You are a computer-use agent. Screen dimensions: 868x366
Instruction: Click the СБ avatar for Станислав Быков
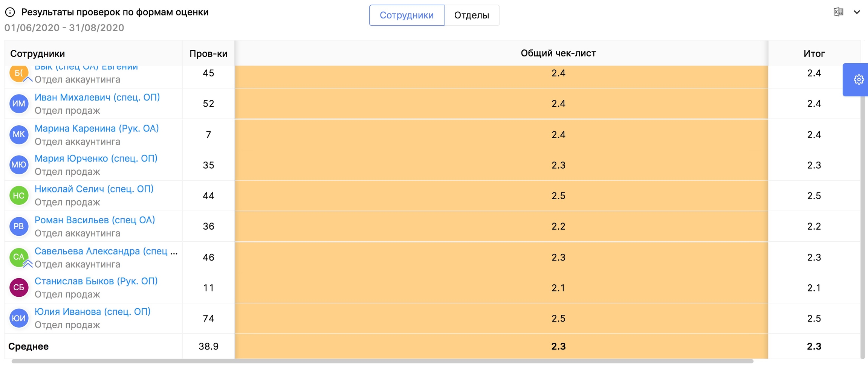(19, 288)
